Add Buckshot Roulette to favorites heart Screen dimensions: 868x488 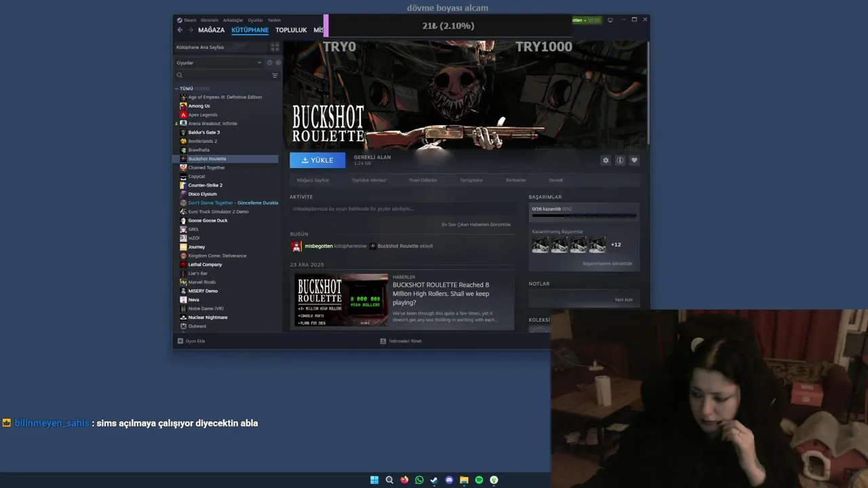point(634,160)
